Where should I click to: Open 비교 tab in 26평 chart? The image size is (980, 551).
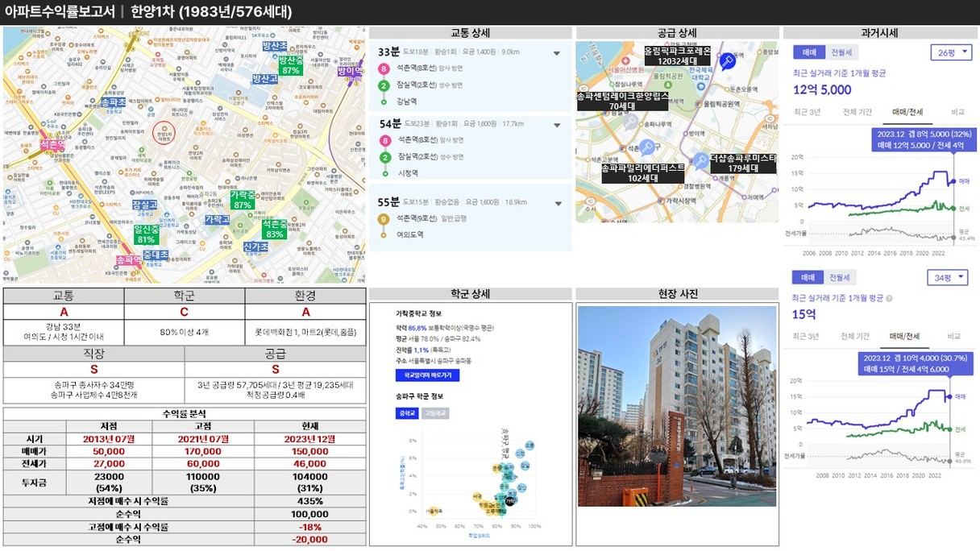(957, 112)
